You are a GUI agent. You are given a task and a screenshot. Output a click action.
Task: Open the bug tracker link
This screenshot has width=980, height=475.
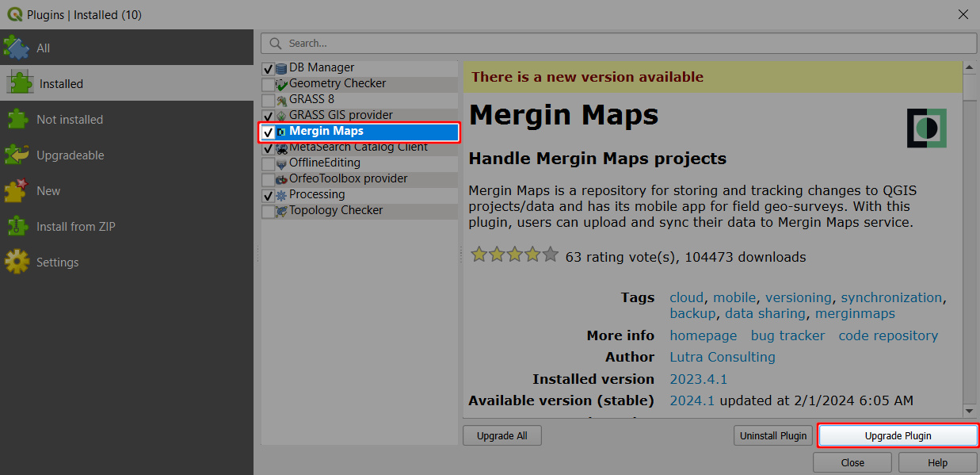(787, 335)
